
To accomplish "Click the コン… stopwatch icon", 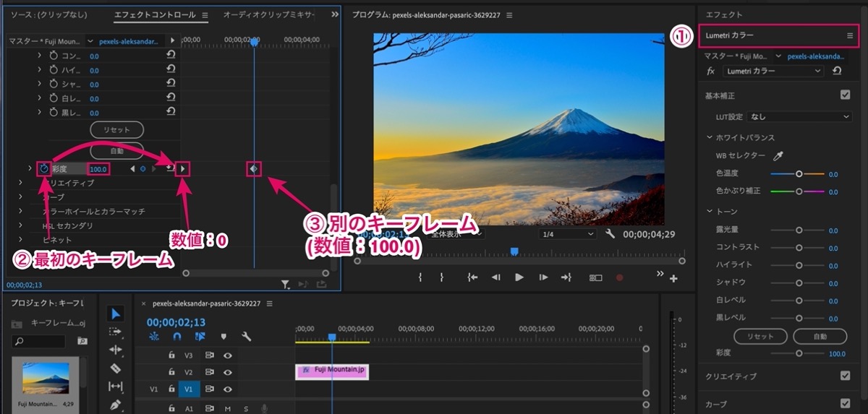I will click(x=53, y=56).
